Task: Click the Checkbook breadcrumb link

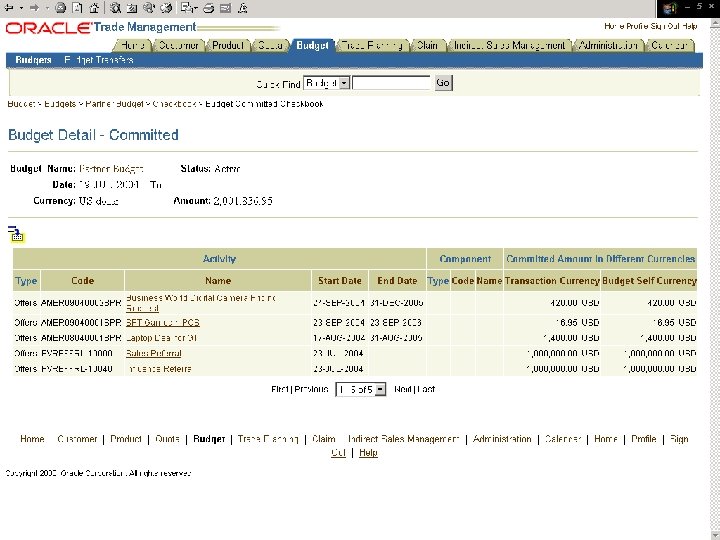Action: 174,104
